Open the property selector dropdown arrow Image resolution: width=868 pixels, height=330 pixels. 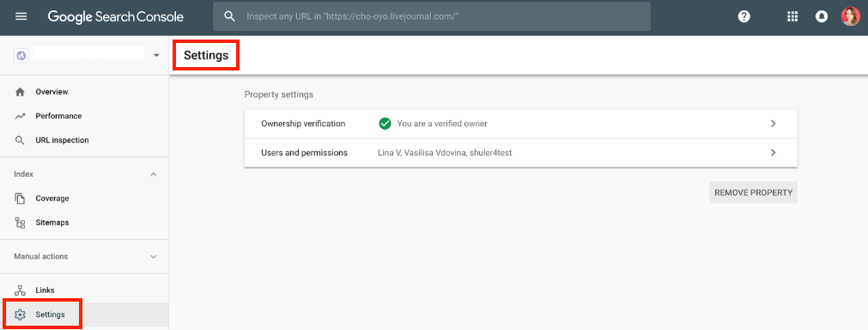156,55
